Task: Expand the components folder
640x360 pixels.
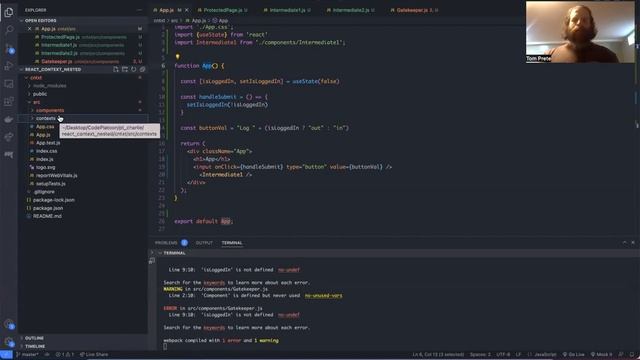Action: [50, 110]
